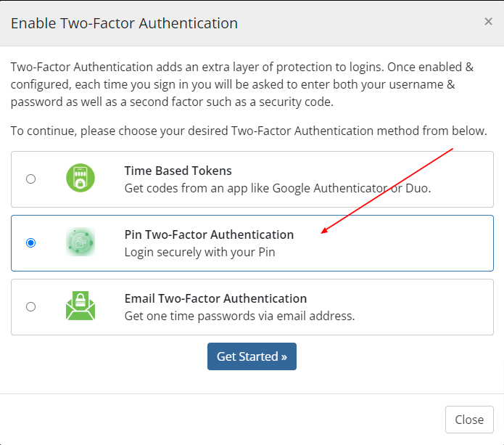This screenshot has height=445, width=504.
Task: Select the Pin Two-Factor Authentication radio button
Action: tap(31, 242)
